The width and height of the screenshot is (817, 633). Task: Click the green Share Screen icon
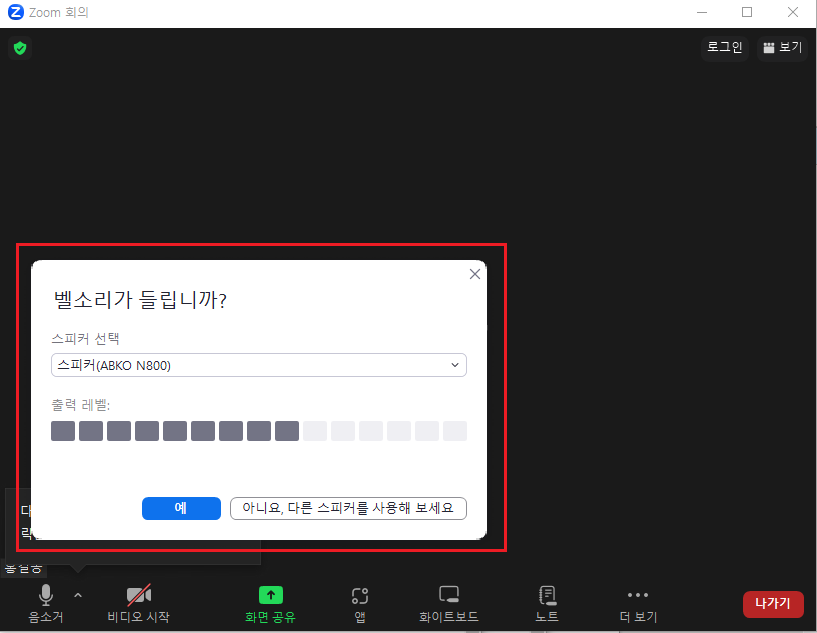271,596
